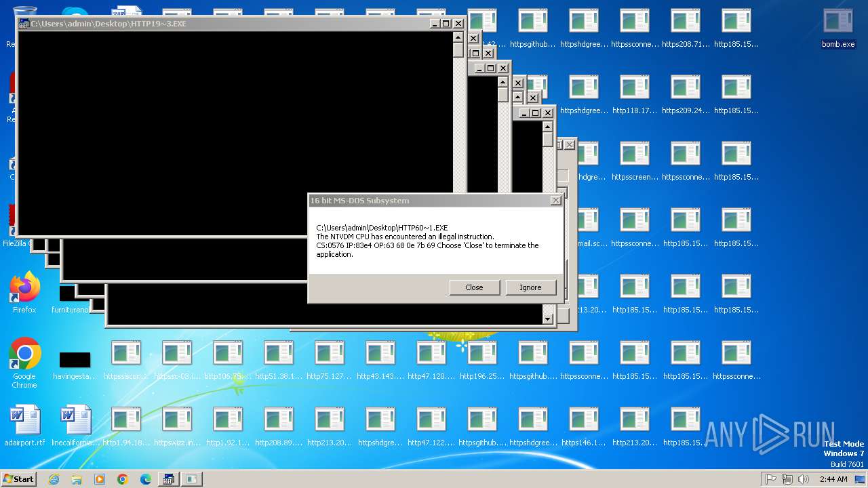Select the https208.71... desktop shortcut

pyautogui.click(x=686, y=28)
